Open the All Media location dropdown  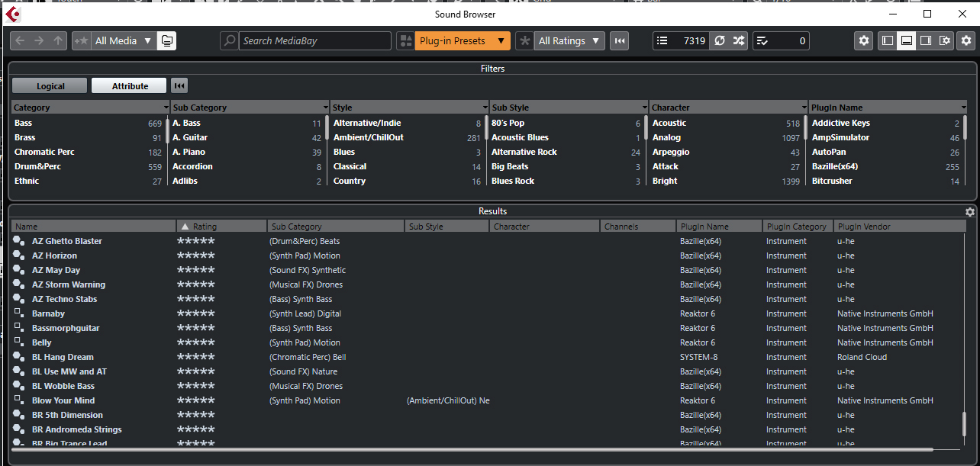[123, 40]
